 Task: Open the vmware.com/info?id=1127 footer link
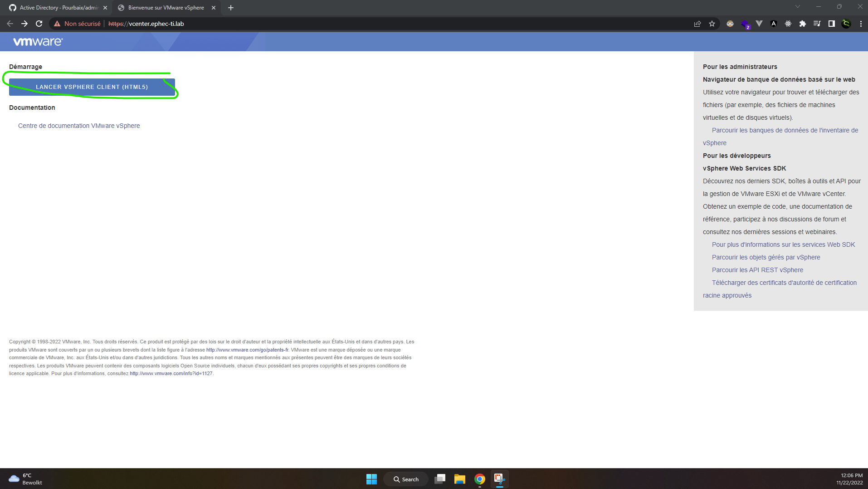click(171, 374)
